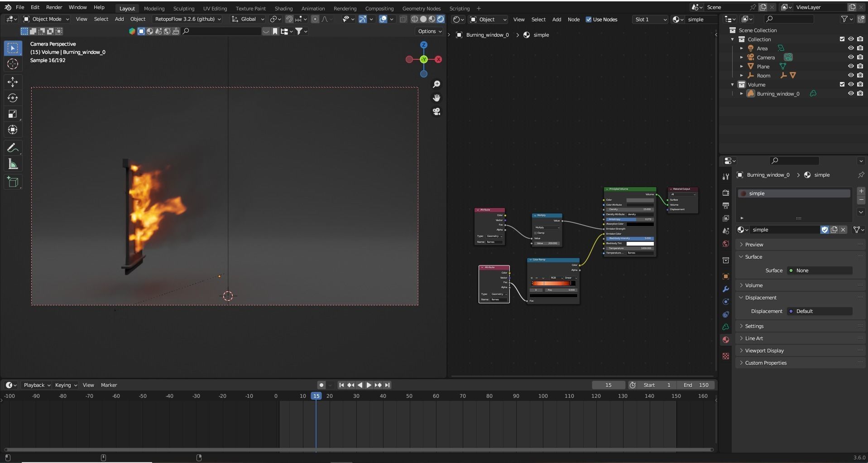Click the viewport pan hand icon

point(436,98)
